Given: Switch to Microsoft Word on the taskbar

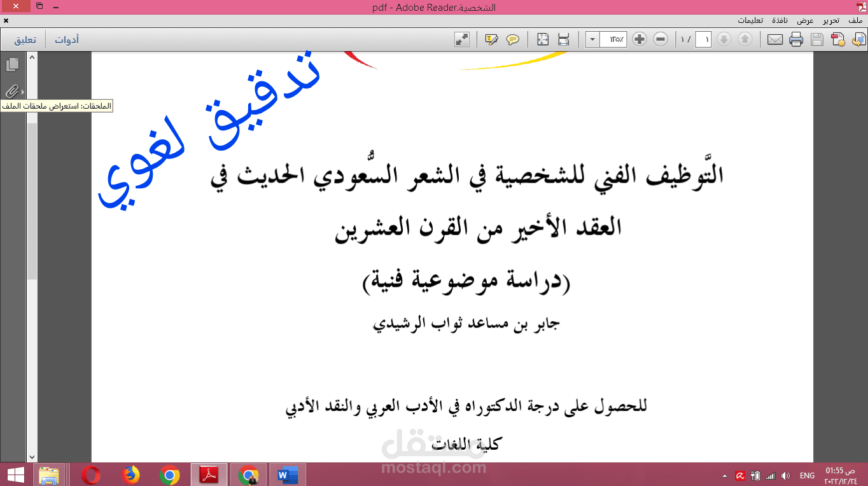Looking at the screenshot, I should click(288, 475).
